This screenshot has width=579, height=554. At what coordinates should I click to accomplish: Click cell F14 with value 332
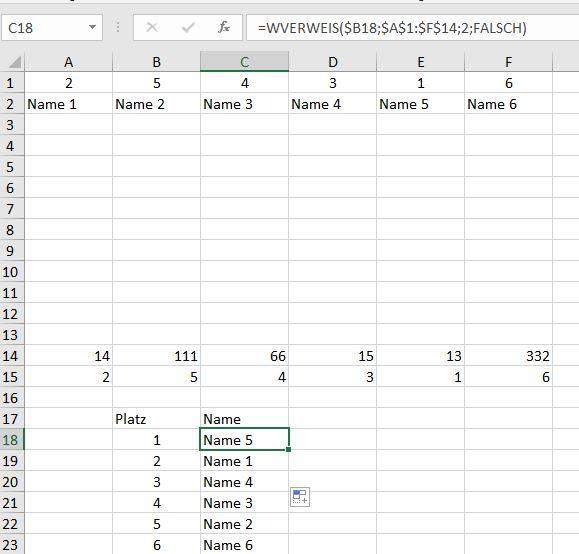coord(508,356)
